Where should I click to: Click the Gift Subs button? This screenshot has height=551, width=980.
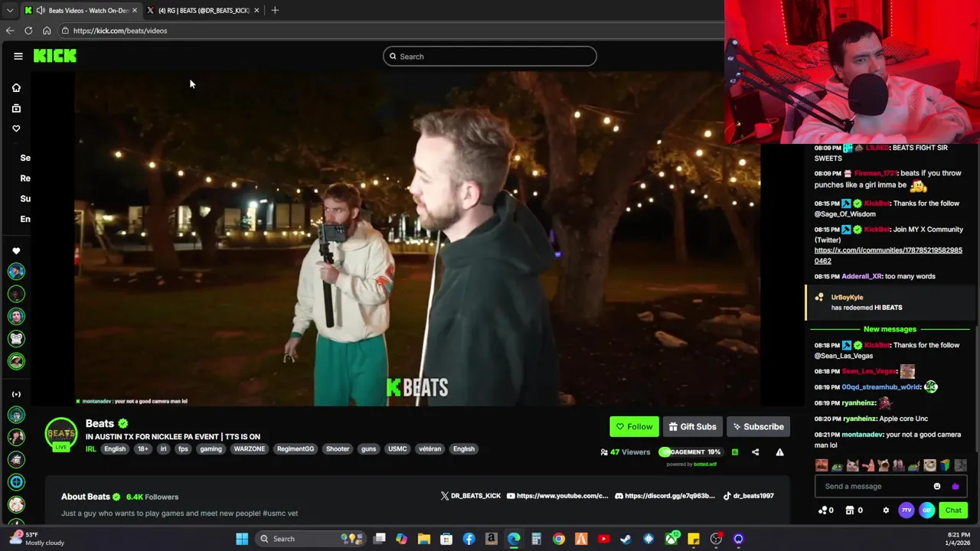pos(692,427)
